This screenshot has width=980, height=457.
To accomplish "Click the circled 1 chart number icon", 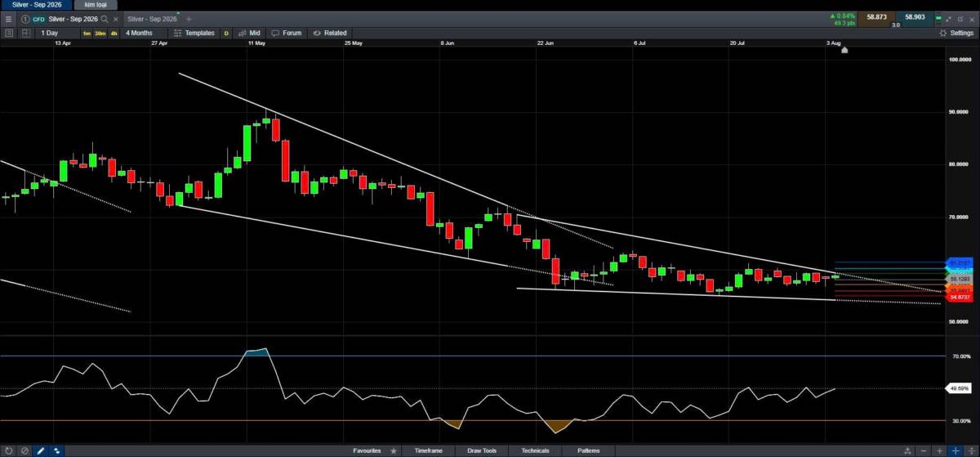I will pyautogui.click(x=25, y=19).
